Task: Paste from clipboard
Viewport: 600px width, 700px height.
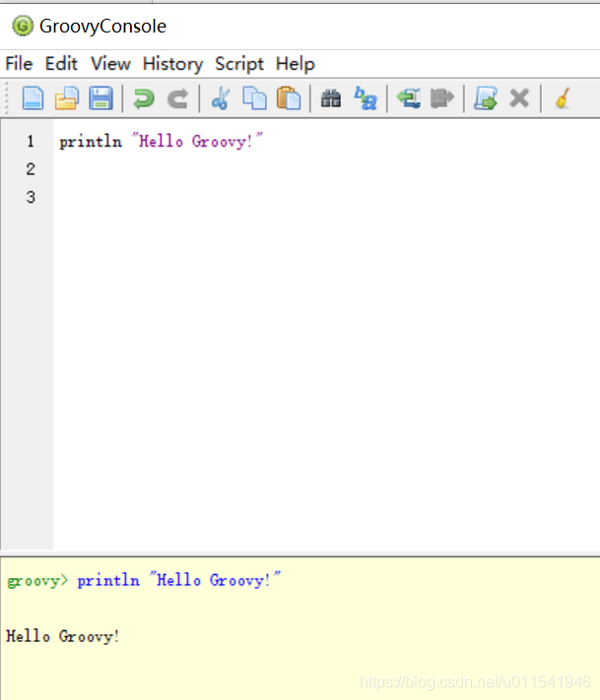Action: 289,98
